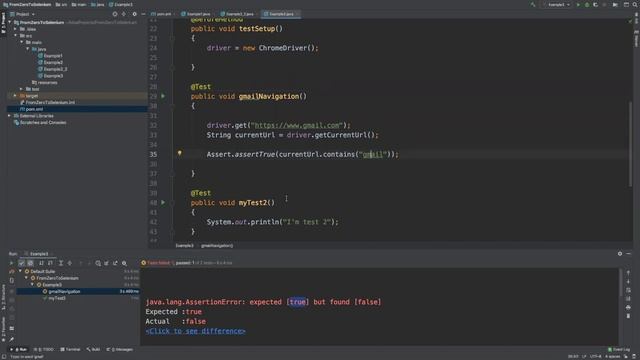Open Example3 class in Project tree

[x=50, y=76]
